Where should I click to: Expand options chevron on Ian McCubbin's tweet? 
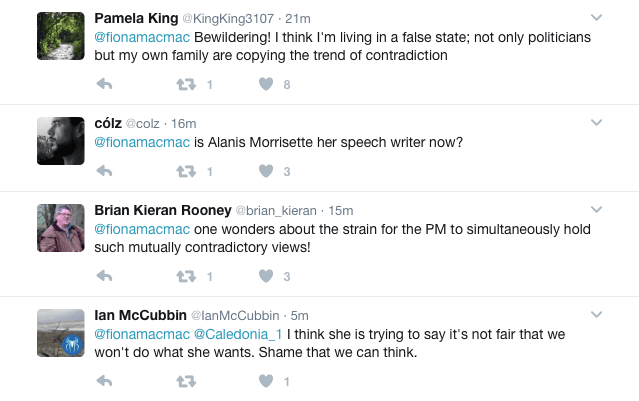tap(596, 315)
